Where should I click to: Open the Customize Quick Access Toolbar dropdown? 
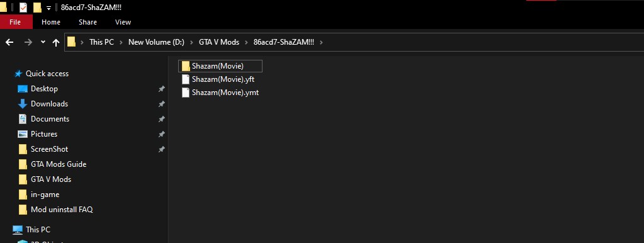(49, 8)
